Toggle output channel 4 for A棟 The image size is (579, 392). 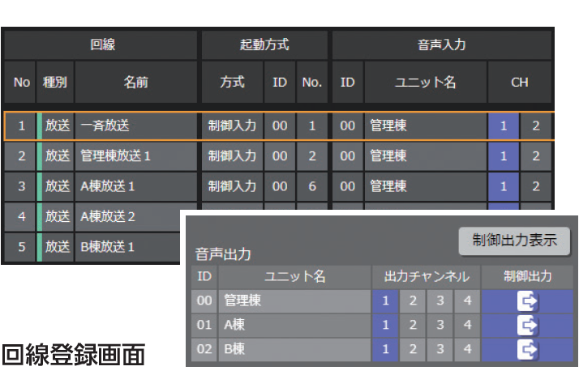pos(467,326)
